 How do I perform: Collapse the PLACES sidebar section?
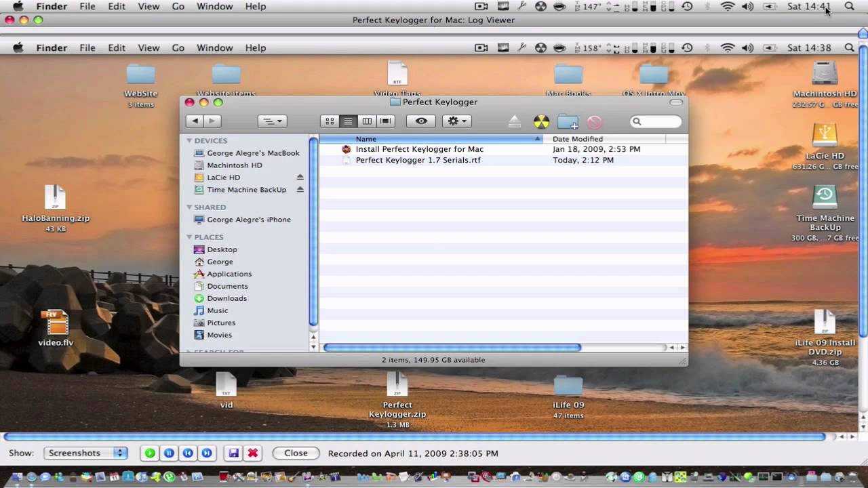pos(190,237)
